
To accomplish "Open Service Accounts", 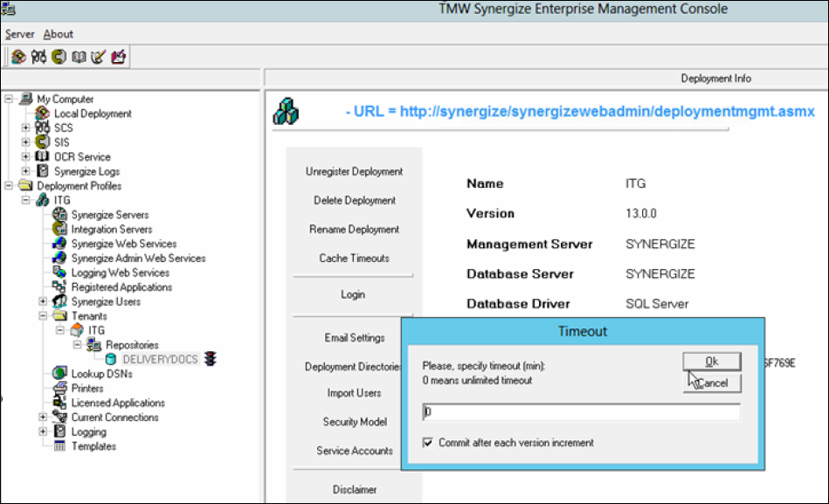I will (355, 451).
